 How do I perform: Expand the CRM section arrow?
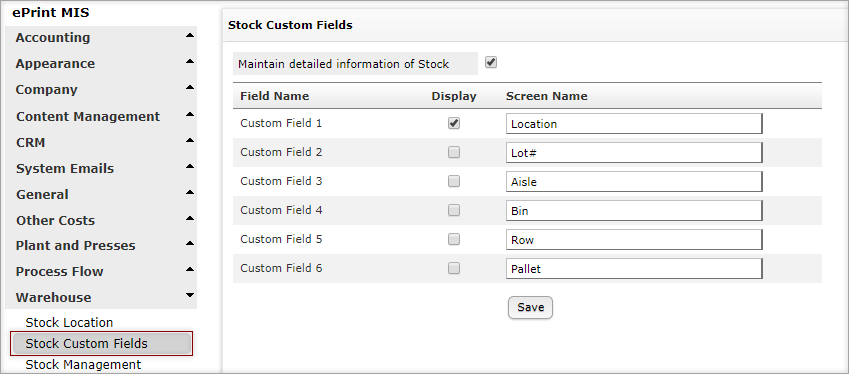click(x=190, y=141)
